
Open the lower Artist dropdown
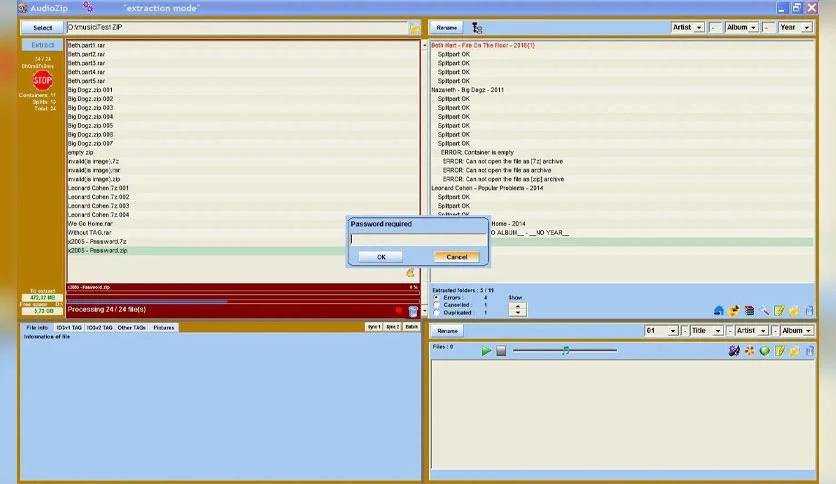pyautogui.click(x=752, y=331)
